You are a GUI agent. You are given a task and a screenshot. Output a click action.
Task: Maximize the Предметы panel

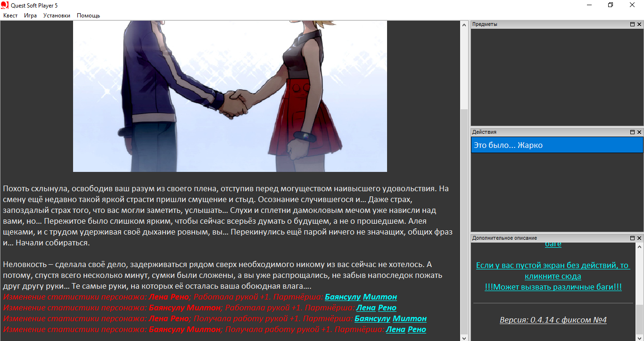point(632,24)
